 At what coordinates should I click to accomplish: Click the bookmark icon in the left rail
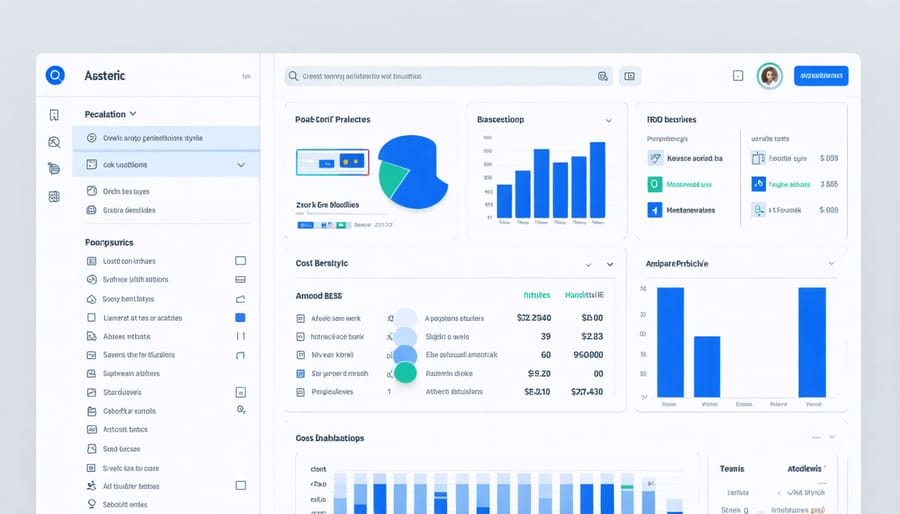[54, 115]
